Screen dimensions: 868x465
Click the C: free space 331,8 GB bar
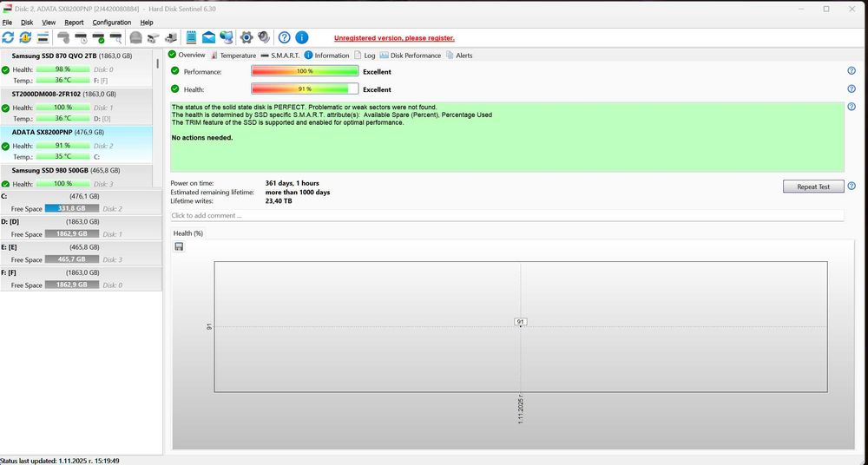point(72,208)
